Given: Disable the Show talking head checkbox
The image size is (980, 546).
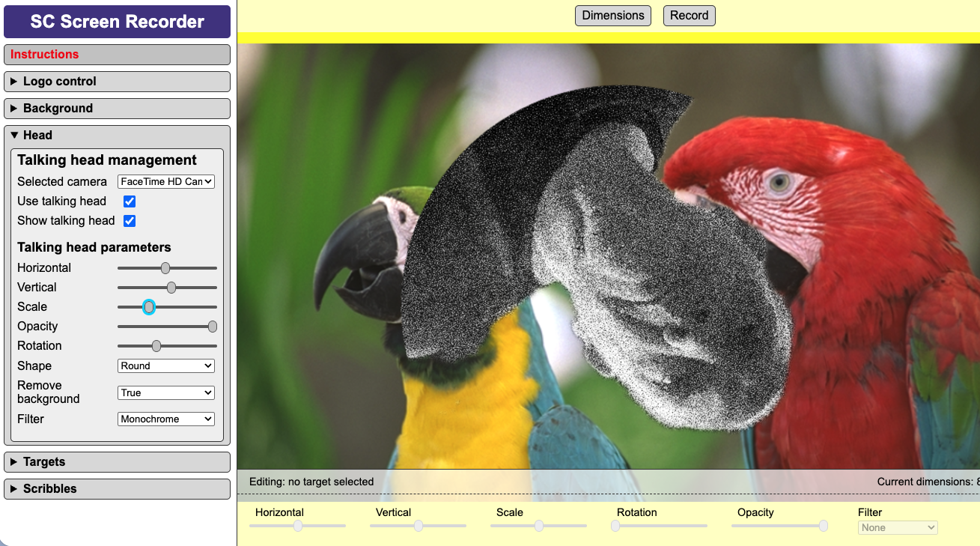Looking at the screenshot, I should click(x=130, y=220).
